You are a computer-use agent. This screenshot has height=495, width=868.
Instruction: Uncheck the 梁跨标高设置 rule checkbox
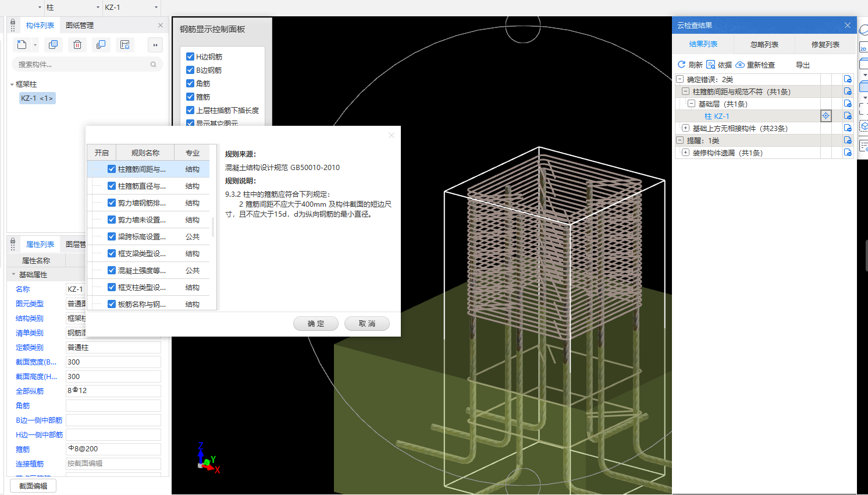tap(112, 236)
